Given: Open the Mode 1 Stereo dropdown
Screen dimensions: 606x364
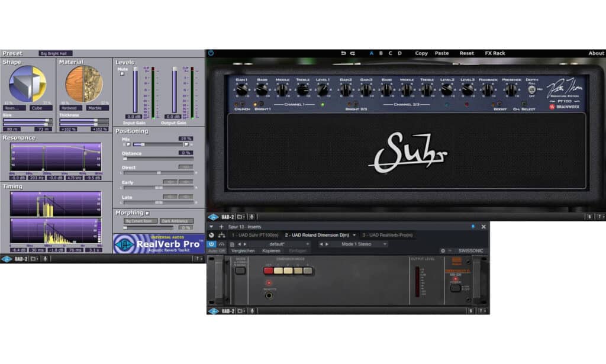Looking at the screenshot, I should [359, 244].
